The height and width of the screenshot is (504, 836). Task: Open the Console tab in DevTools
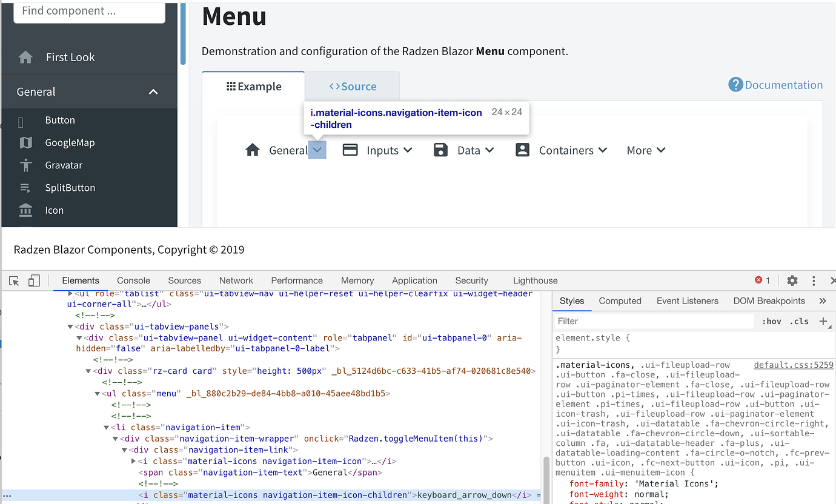[x=133, y=280]
